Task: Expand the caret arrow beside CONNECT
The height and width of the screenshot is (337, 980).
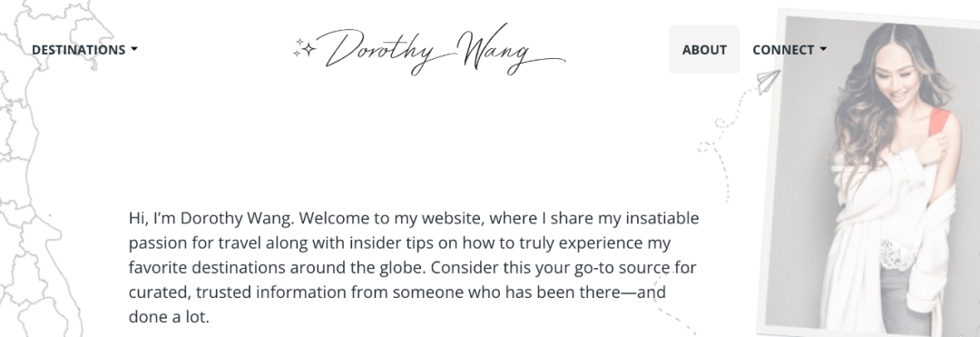Action: coord(823,49)
